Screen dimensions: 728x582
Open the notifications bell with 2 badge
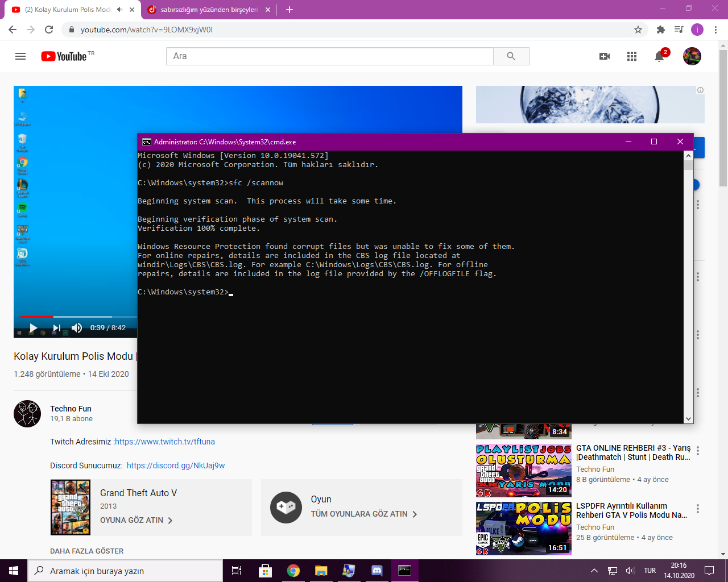[x=660, y=56]
